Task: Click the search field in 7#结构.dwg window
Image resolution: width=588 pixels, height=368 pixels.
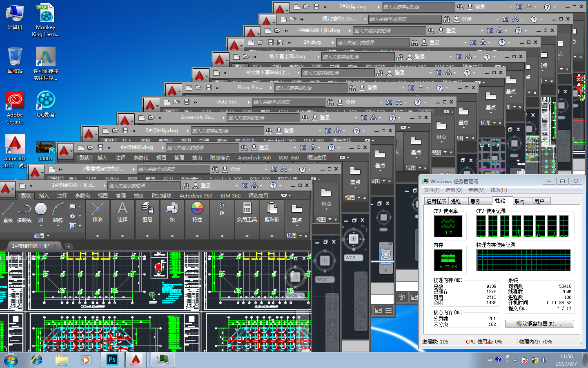Action: (x=418, y=7)
